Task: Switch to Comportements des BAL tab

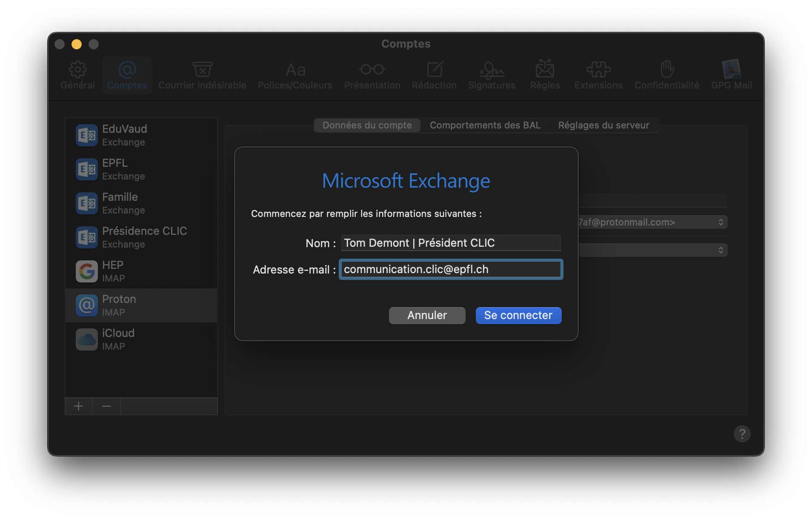Action: (x=485, y=125)
